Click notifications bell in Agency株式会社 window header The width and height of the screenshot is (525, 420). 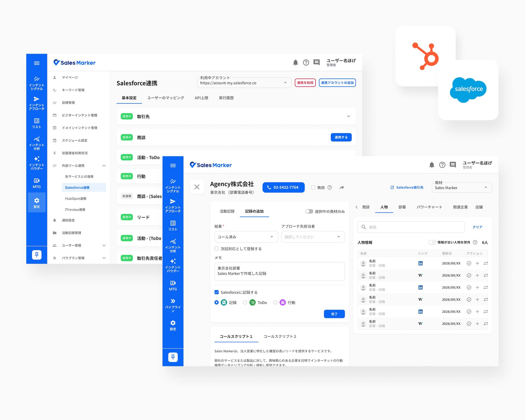(x=431, y=165)
